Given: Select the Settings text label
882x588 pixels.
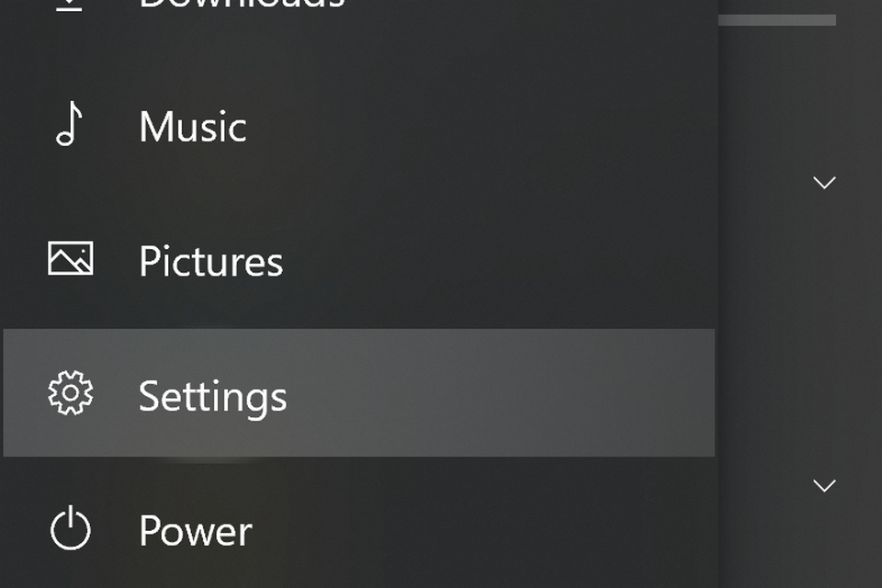Looking at the screenshot, I should pos(212,397).
